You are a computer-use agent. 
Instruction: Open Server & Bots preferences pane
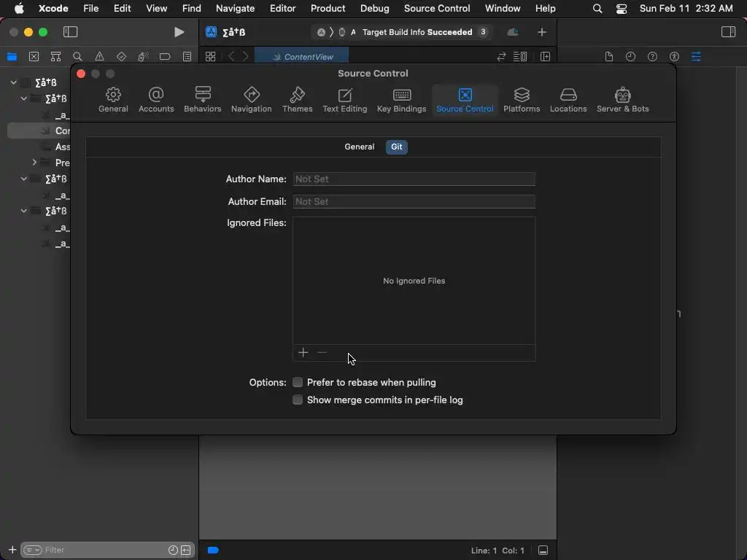click(623, 99)
